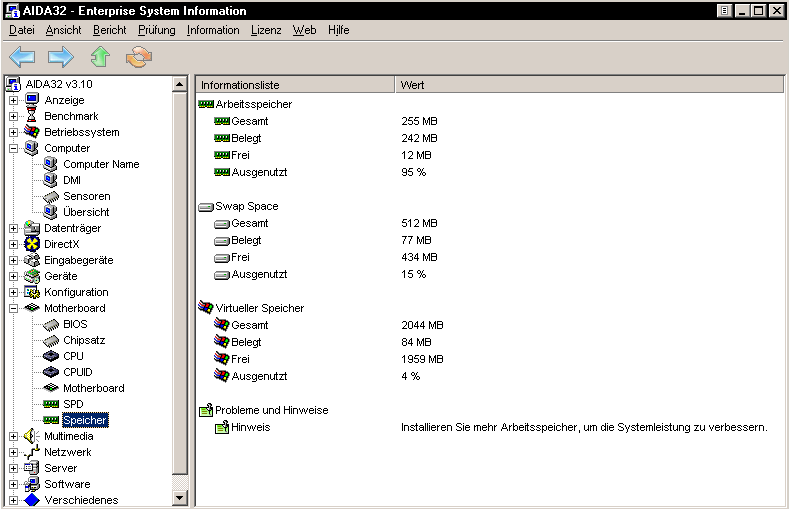Click the Wert column header
The width and height of the screenshot is (789, 509).
[590, 85]
